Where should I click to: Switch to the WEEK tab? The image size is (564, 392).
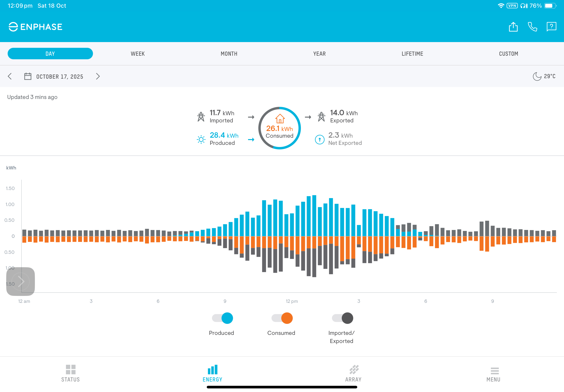(138, 54)
